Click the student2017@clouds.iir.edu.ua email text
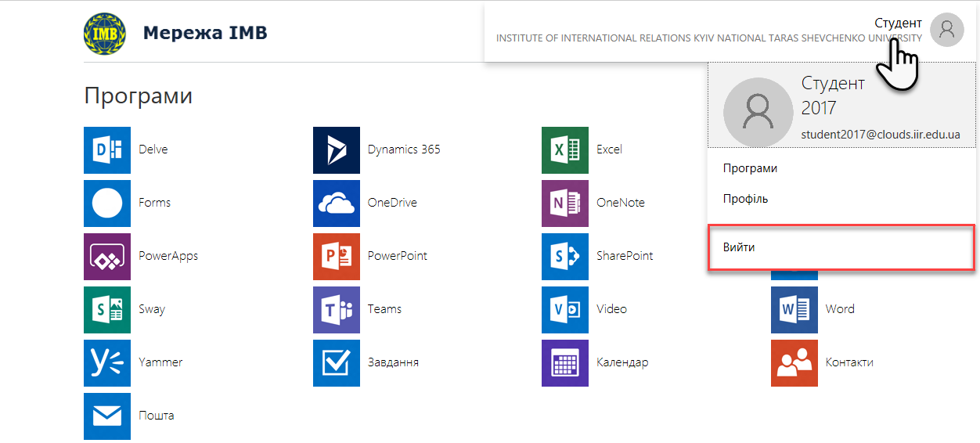This screenshot has height=443, width=980. (881, 135)
